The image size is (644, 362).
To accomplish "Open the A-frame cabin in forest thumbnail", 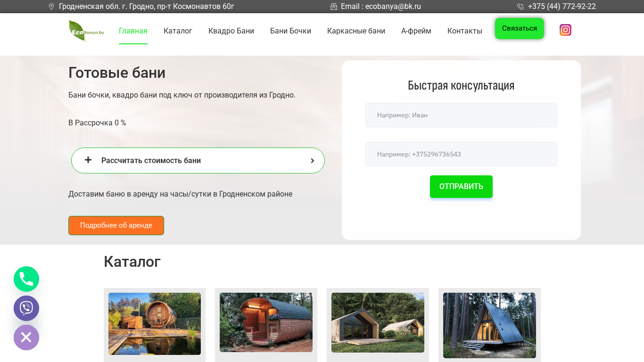I will (489, 325).
